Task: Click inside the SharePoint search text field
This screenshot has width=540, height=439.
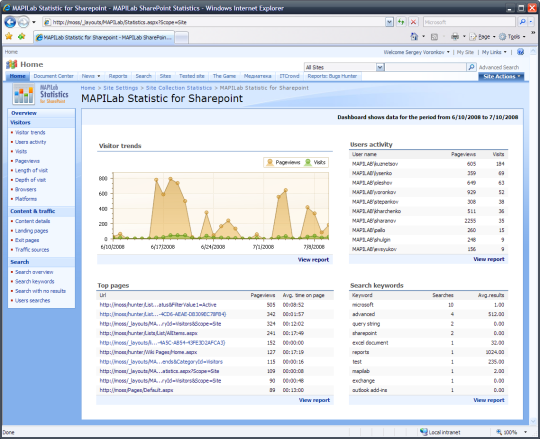Action: [x=425, y=67]
